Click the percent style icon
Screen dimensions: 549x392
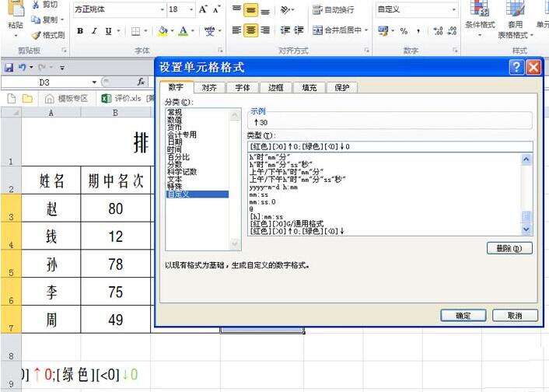[x=404, y=31]
